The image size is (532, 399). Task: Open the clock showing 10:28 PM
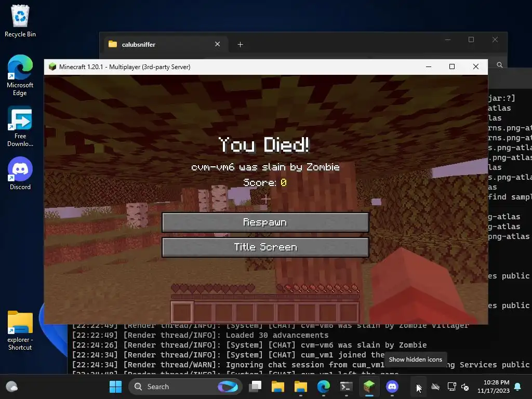coord(494,387)
